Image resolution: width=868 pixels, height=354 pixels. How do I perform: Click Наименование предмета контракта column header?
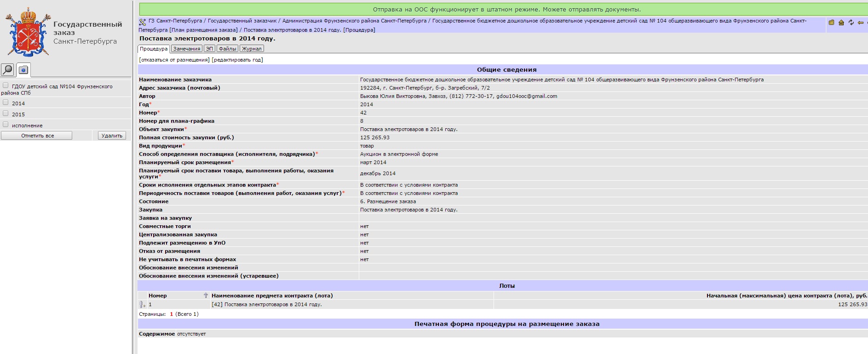pyautogui.click(x=272, y=296)
